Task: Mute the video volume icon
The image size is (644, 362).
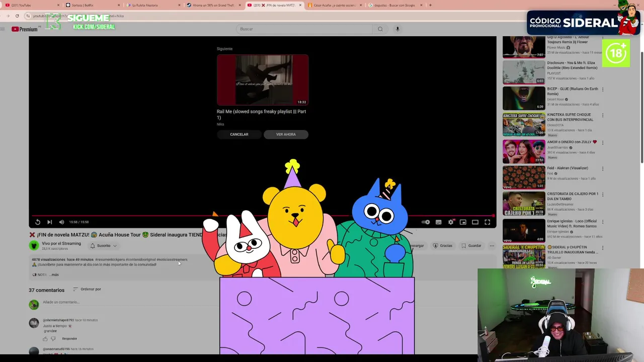Action: 61,222
